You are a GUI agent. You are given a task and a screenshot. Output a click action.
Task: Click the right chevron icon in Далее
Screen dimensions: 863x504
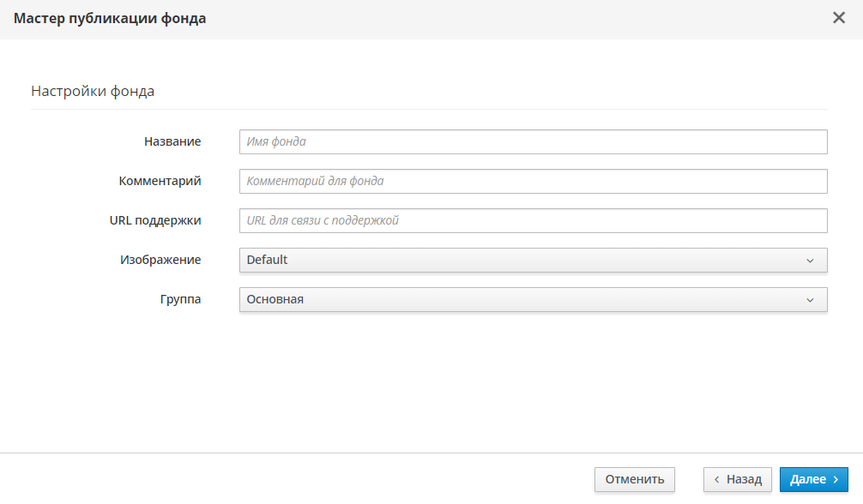point(836,480)
